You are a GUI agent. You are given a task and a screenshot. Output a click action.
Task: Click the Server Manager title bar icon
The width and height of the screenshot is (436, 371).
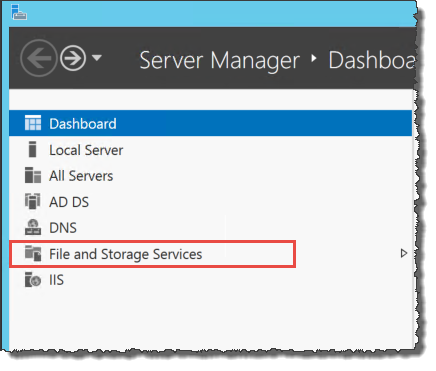[19, 12]
